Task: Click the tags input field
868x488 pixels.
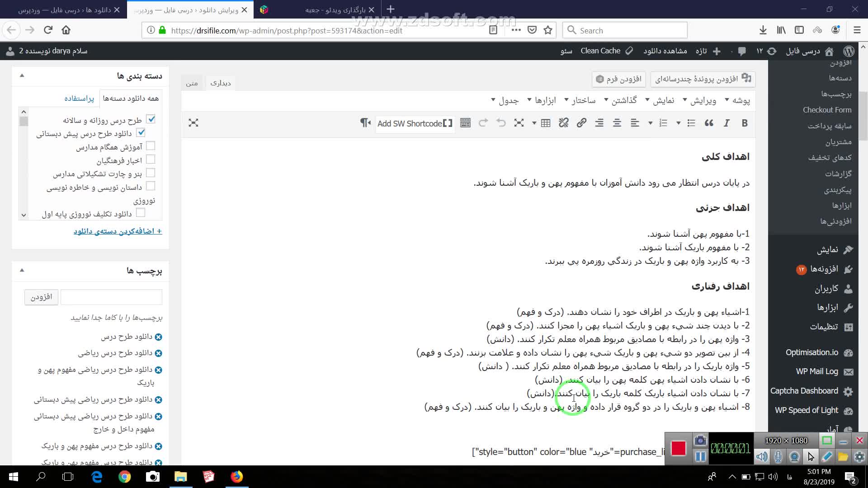Action: (x=111, y=297)
